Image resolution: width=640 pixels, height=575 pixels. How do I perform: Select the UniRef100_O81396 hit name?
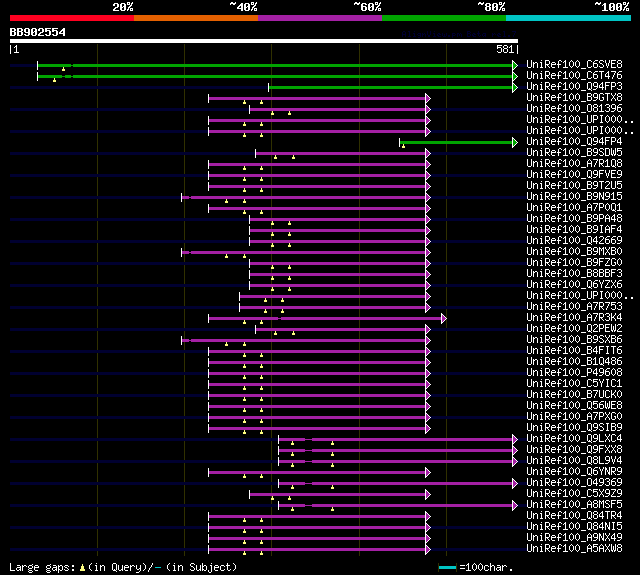(574, 109)
